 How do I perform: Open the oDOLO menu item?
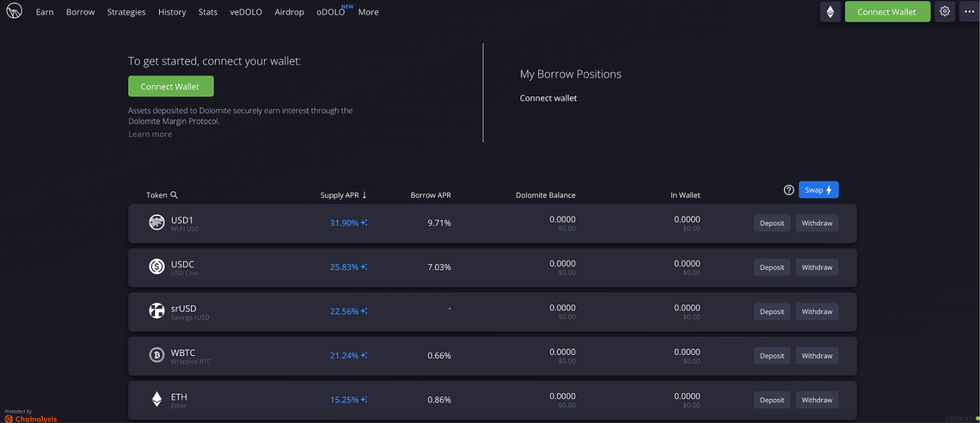point(331,12)
